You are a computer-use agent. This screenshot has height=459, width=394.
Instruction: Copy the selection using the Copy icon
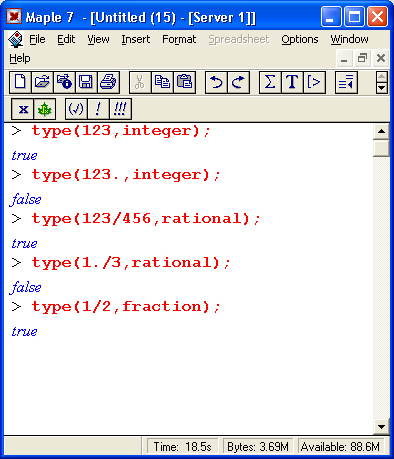point(162,82)
